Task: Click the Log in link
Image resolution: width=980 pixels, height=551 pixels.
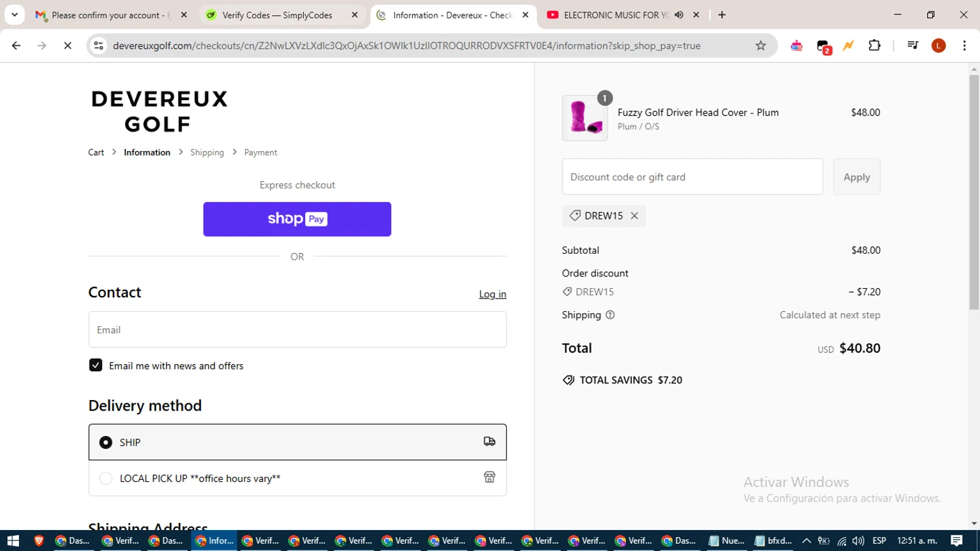Action: pos(493,294)
